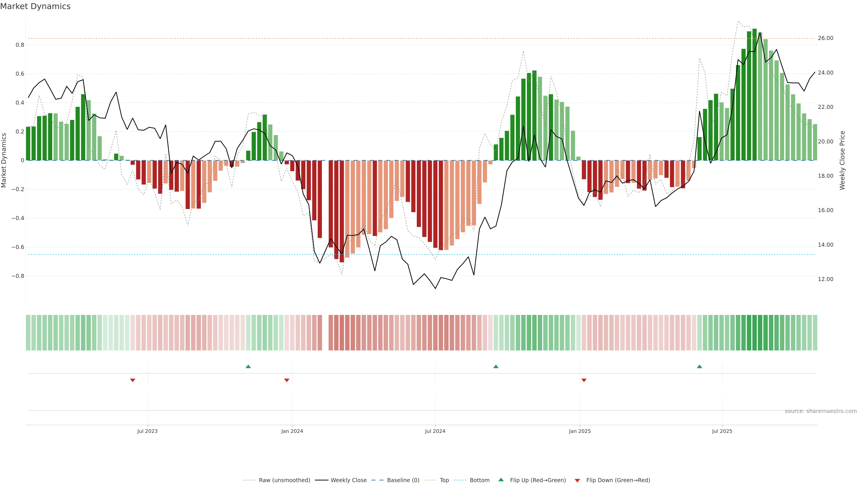Click the Jan 2025 x-axis label
Screen dimensions: 868x488
coord(580,431)
